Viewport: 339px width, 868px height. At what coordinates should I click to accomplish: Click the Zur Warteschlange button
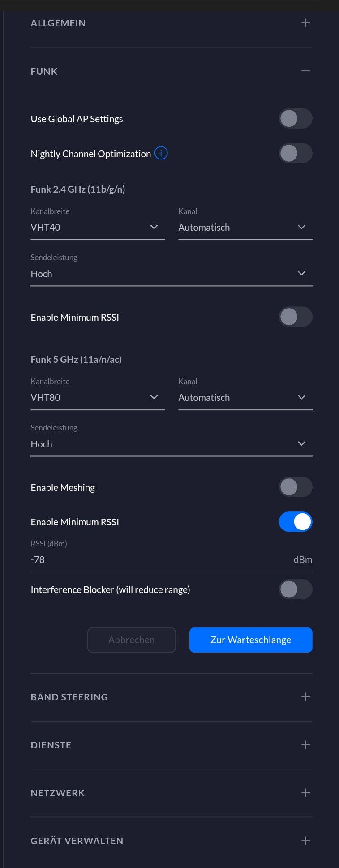click(x=250, y=640)
